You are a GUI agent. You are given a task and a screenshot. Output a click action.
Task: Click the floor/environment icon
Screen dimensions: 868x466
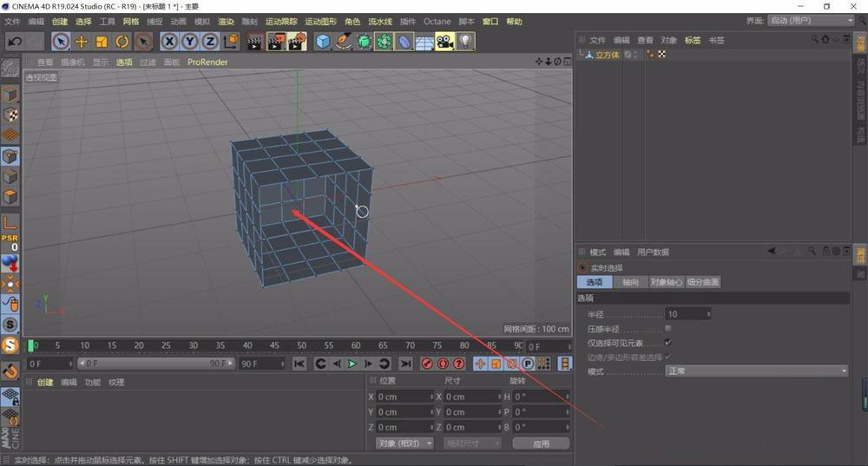click(424, 42)
